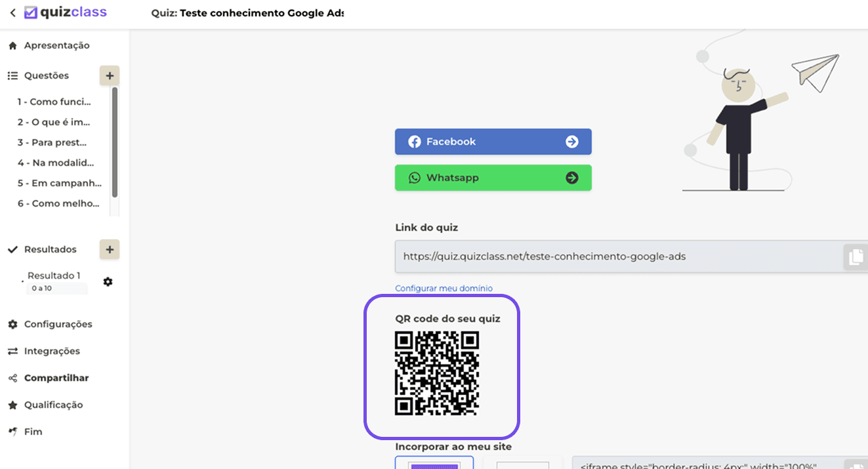Screen dimensions: 868x469
Task: Select the first embed layout option
Action: point(434,463)
